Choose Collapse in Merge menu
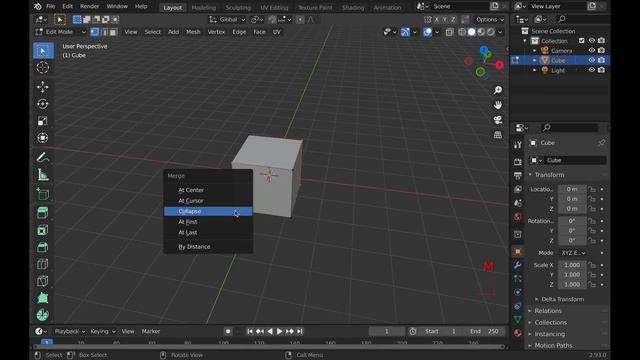 tap(208, 211)
